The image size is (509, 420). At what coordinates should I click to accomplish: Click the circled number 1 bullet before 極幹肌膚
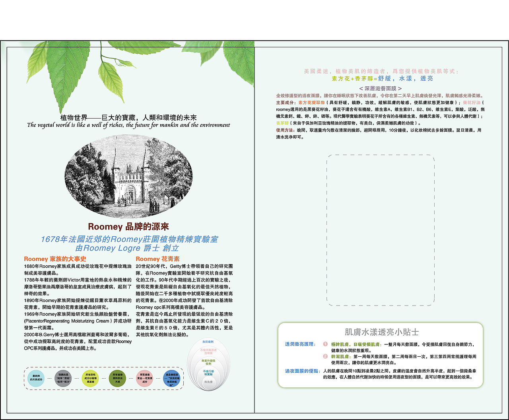coord(325,344)
